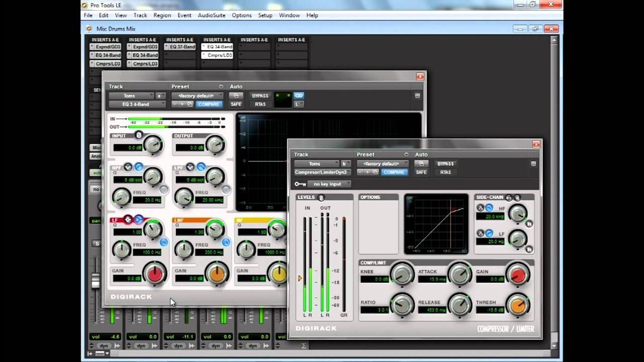Viewport: 644px width, 362px height.
Task: Select the low-pass filter icon in LPF section
Action: [x=200, y=167]
